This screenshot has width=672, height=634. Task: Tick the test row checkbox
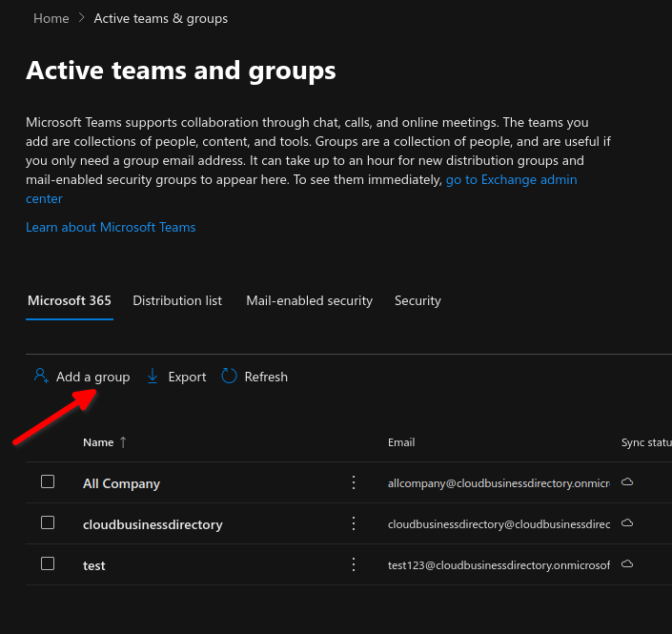coord(48,563)
